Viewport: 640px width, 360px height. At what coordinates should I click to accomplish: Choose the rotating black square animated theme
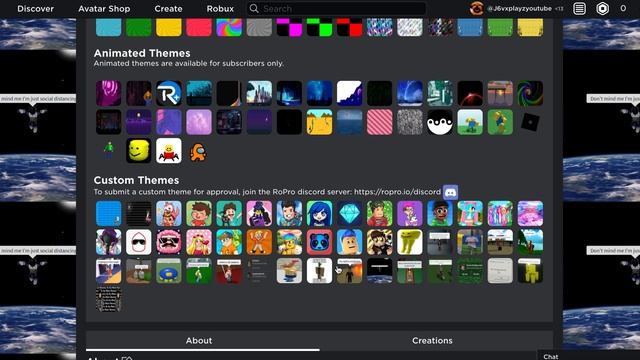530,122
